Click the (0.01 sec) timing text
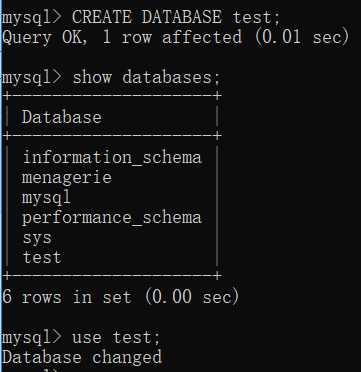Viewport: 361px width, 372px height. pos(302,37)
